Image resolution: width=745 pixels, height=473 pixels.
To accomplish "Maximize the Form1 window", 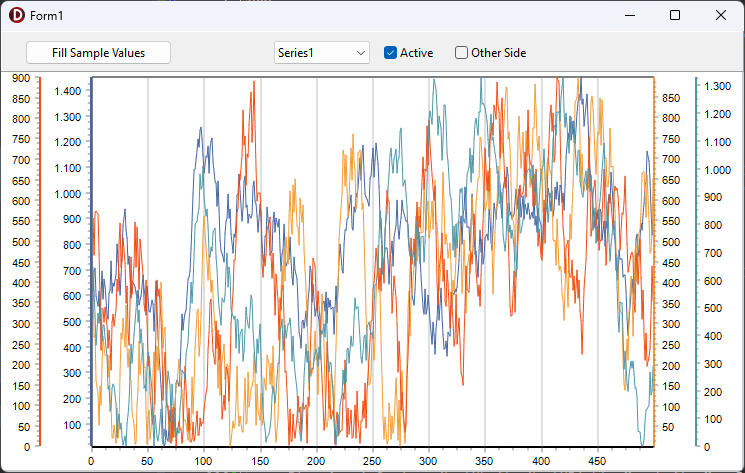I will (675, 15).
